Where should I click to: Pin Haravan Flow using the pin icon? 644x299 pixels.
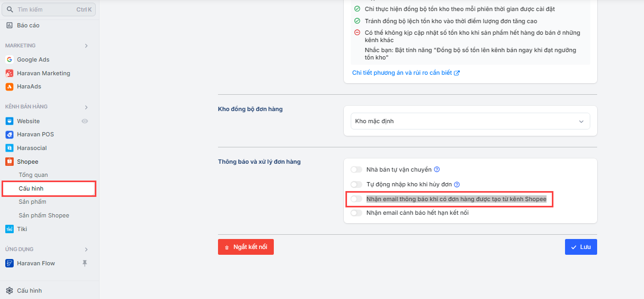pos(85,263)
